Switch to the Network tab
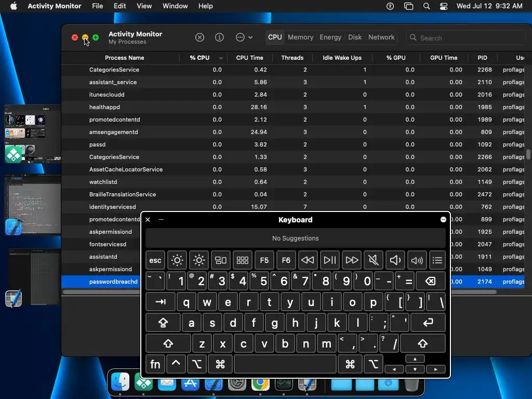 [x=381, y=37]
